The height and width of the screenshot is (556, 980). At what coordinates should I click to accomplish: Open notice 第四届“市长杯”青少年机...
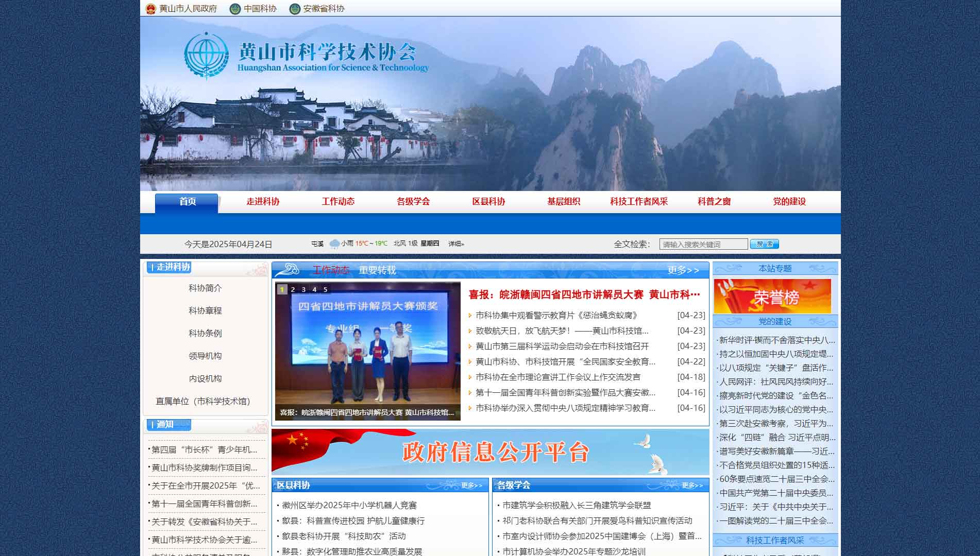204,450
